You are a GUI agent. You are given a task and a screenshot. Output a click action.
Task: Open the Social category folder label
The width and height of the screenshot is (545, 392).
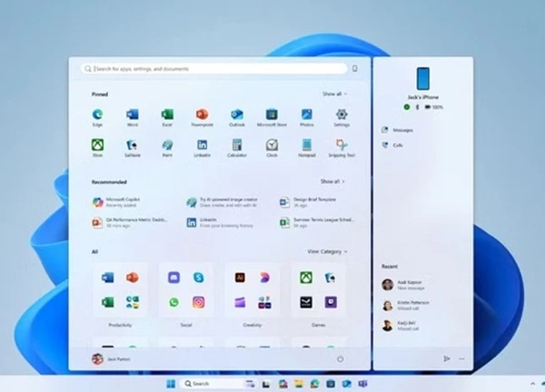click(x=186, y=325)
